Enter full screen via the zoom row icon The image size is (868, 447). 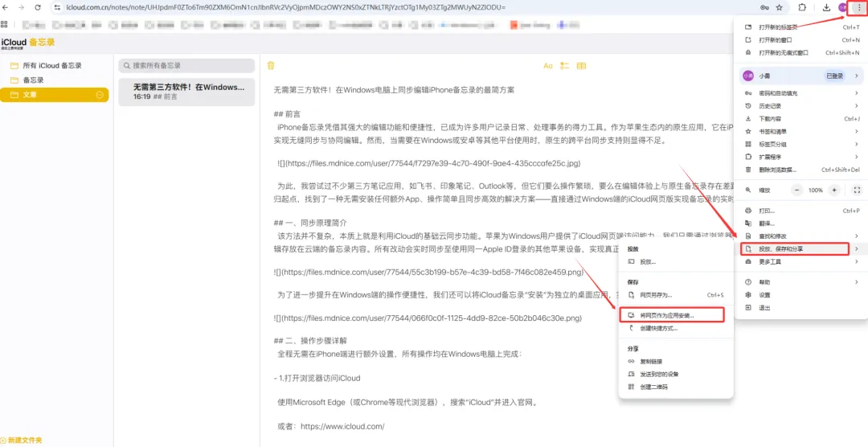857,190
